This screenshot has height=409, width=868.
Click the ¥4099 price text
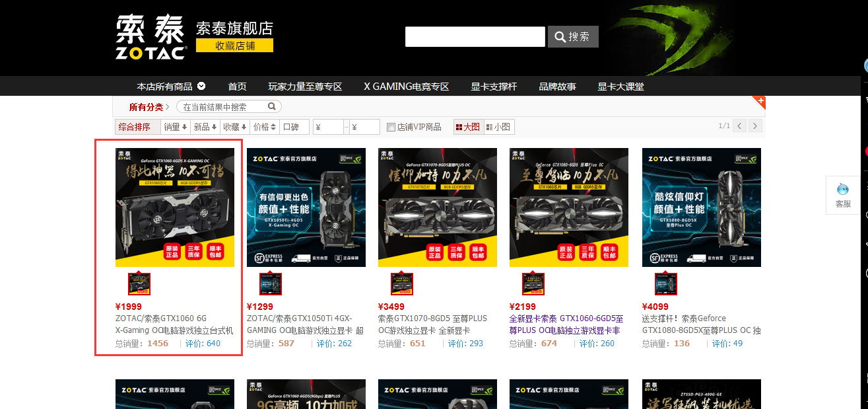tap(655, 307)
